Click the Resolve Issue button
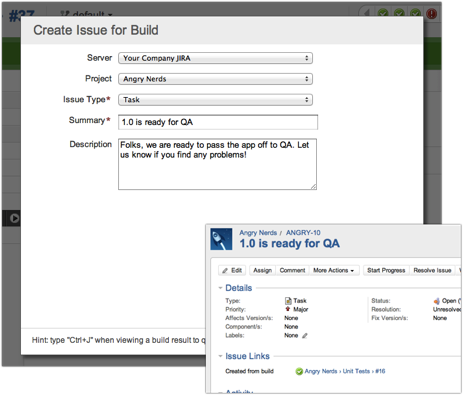Viewport: 463px width, 395px height. tap(432, 270)
